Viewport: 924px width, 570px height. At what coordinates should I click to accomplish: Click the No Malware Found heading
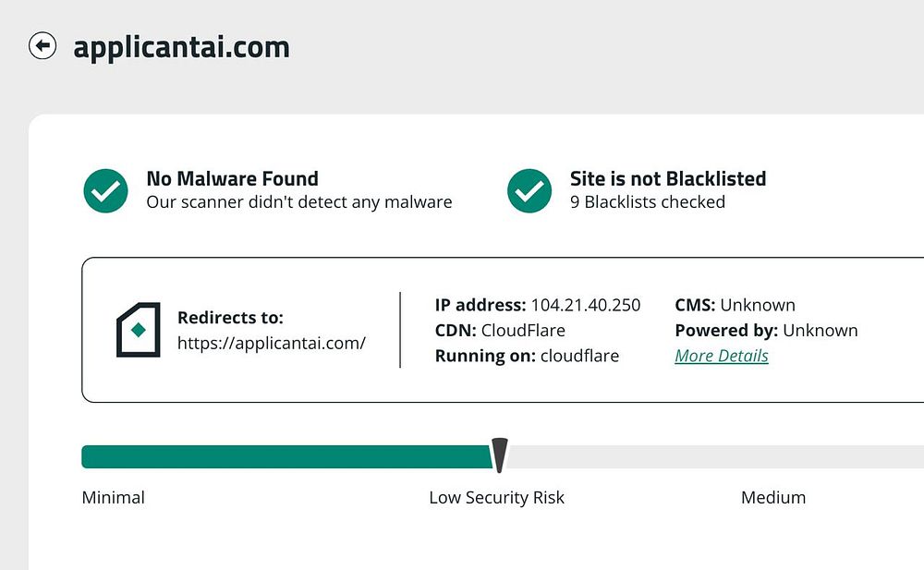(x=232, y=178)
